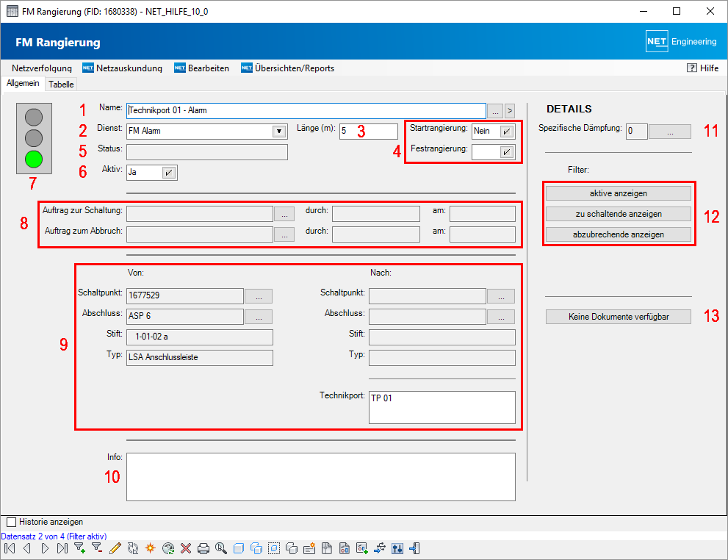
Task: Click the document with bar chart icon
Action: [345, 548]
